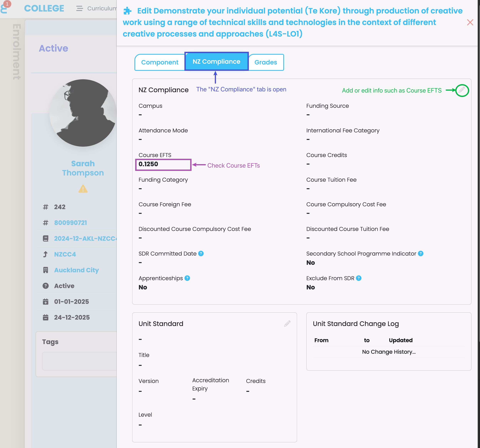Click the yellow warning triangle icon
Viewport: 480px width, 448px height.
83,189
